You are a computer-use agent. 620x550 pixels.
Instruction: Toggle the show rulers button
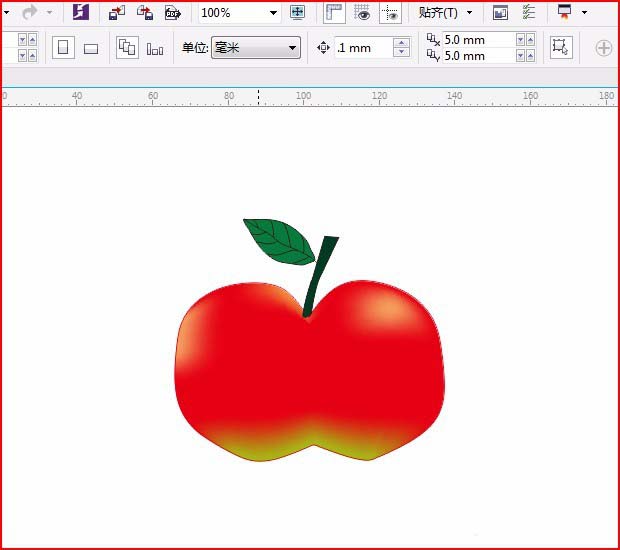coord(334,13)
